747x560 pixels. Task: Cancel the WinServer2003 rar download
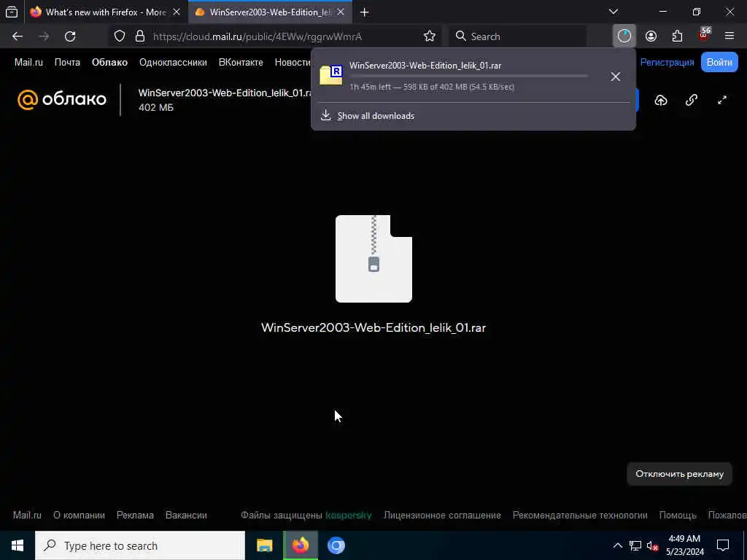pyautogui.click(x=616, y=77)
